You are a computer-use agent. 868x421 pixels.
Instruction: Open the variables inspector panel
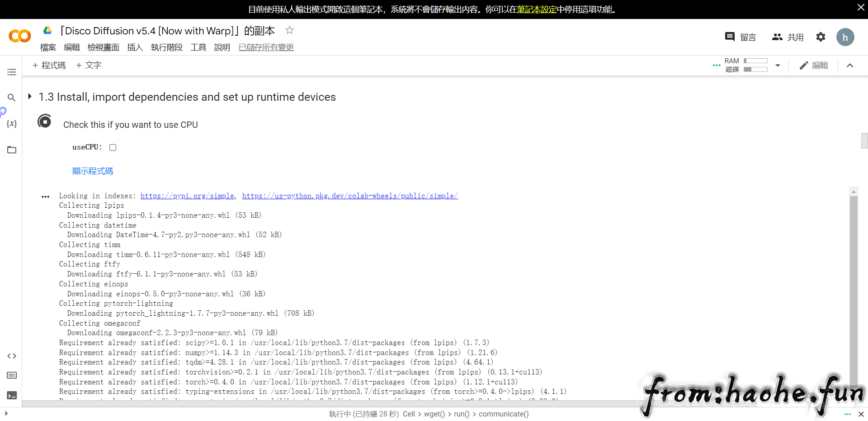pos(12,124)
